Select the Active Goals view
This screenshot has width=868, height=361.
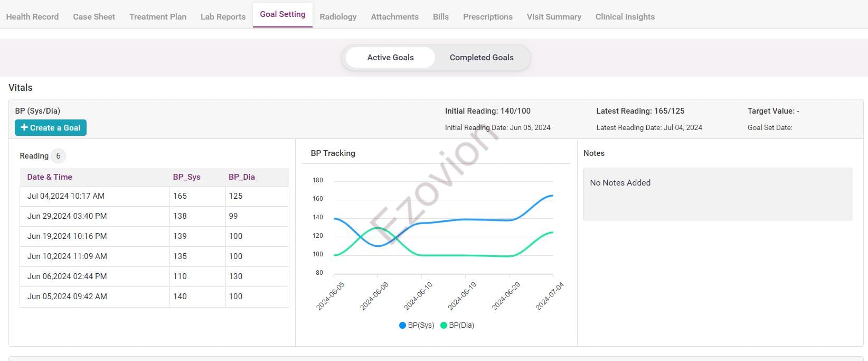tap(390, 58)
